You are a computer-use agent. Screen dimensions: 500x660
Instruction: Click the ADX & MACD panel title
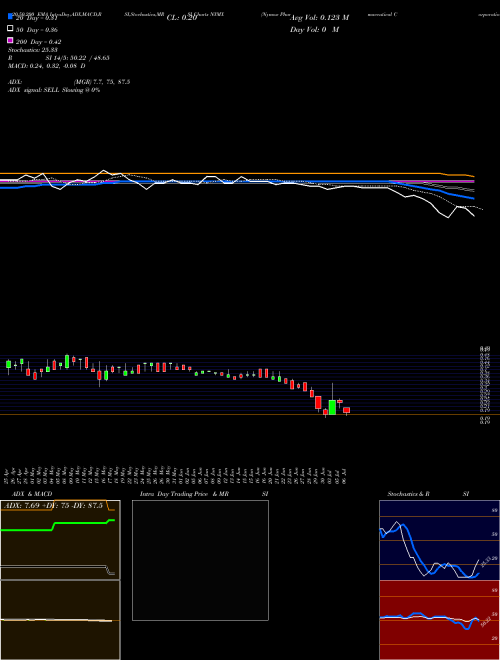tap(32, 494)
